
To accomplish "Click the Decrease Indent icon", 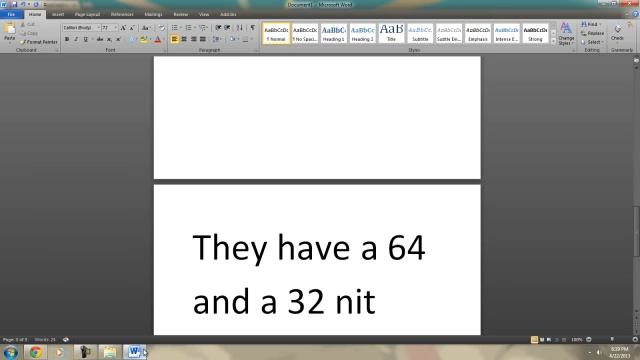I will 218,28.
